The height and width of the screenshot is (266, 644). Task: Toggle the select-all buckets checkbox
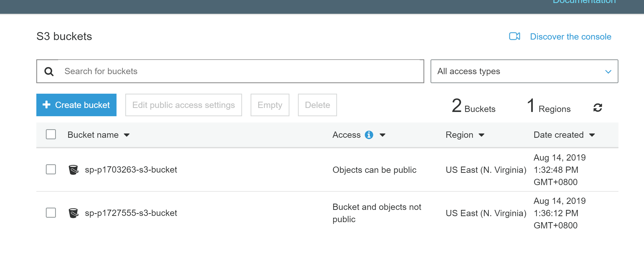point(51,134)
